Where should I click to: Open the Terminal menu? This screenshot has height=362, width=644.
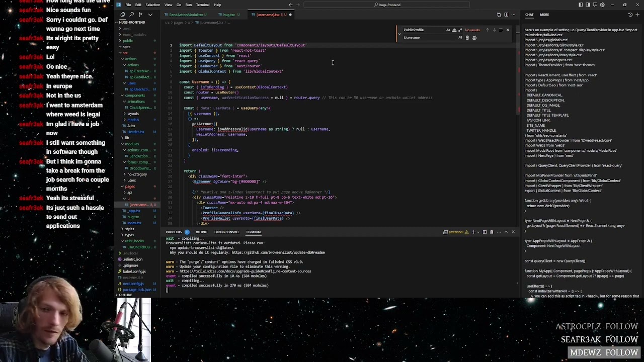click(203, 5)
